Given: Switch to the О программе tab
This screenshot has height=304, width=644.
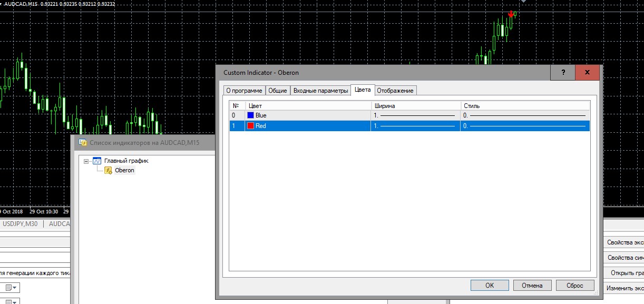Looking at the screenshot, I should 243,91.
